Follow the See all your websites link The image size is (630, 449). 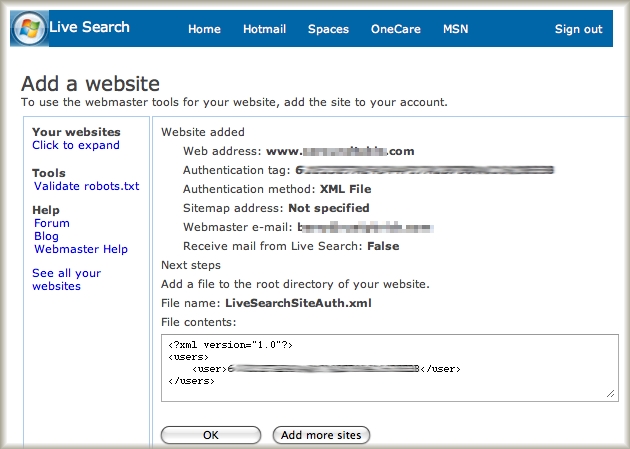(x=66, y=280)
